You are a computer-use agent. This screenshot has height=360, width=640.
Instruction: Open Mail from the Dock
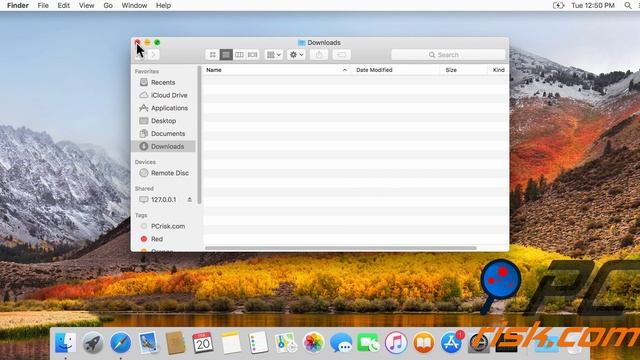click(x=148, y=342)
